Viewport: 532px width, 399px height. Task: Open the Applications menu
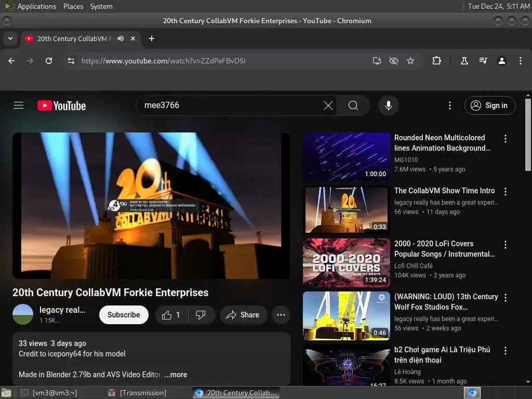click(x=37, y=6)
